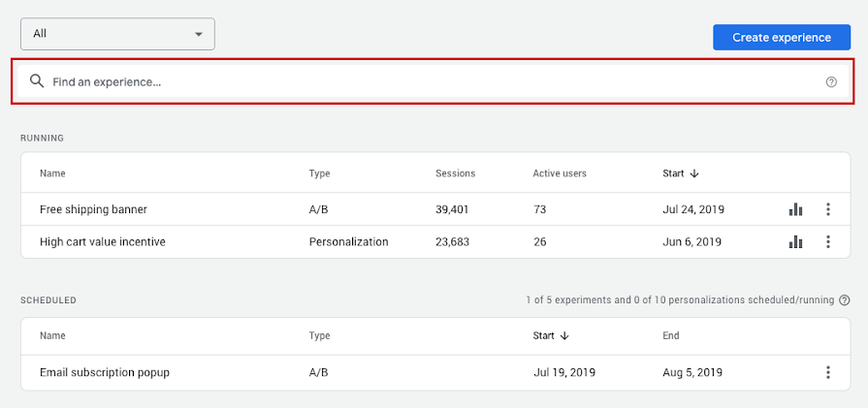Expand the All filter dropdown

[x=117, y=34]
